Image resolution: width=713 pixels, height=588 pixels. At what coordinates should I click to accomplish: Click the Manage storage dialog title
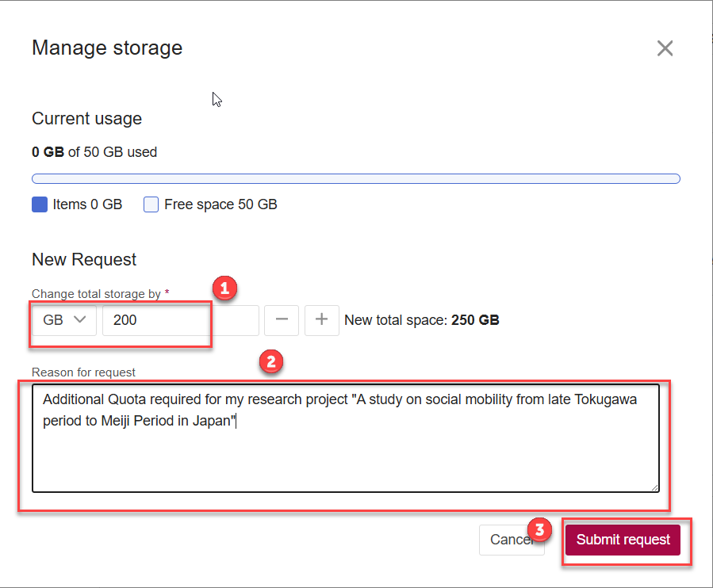pyautogui.click(x=107, y=48)
